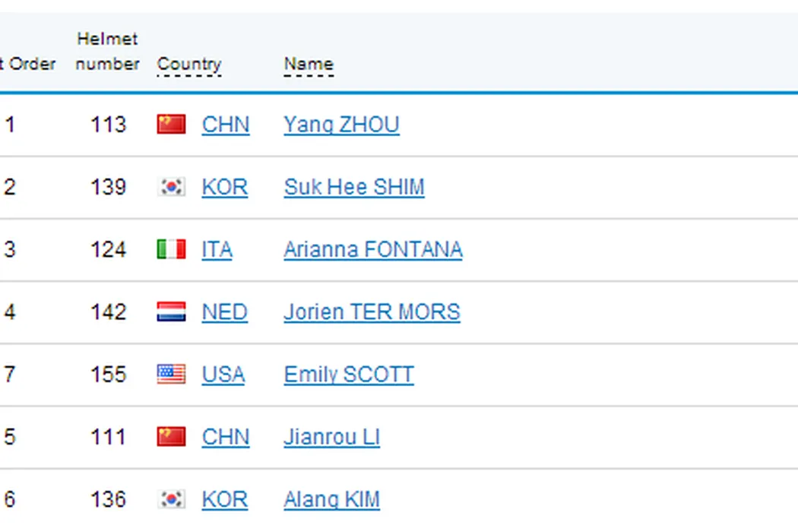Open Alang KIM athlete page

[x=331, y=499]
